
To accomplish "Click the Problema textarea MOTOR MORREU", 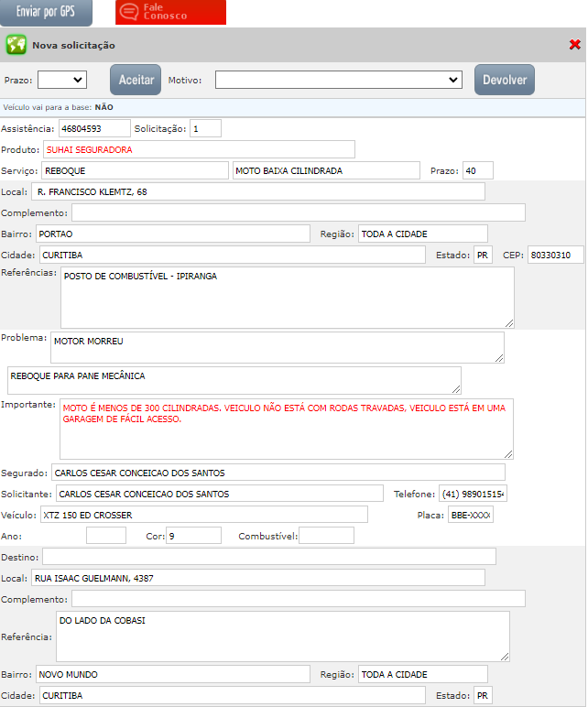I will pyautogui.click(x=278, y=348).
